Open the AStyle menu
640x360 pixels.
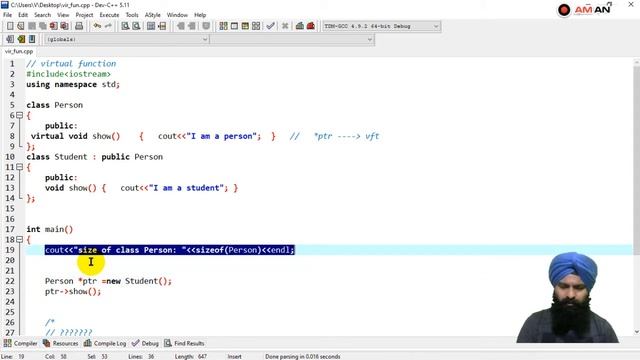click(x=153, y=15)
